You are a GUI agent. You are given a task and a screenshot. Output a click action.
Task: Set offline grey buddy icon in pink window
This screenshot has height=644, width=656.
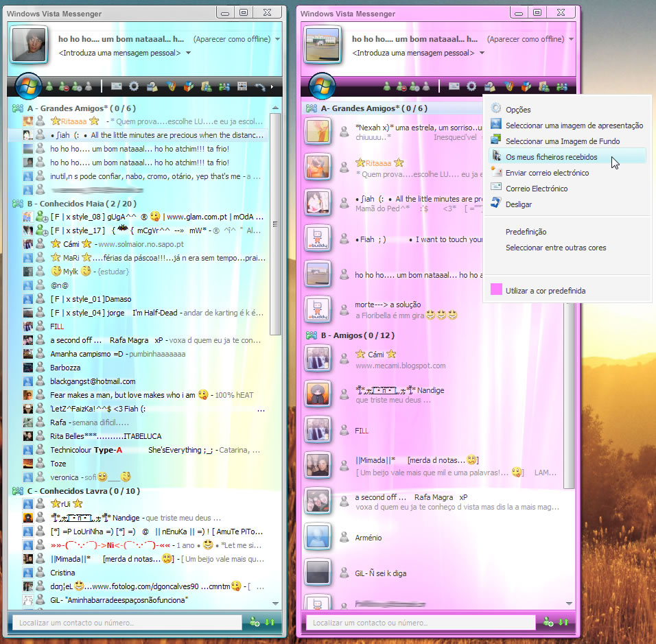pyautogui.click(x=426, y=86)
